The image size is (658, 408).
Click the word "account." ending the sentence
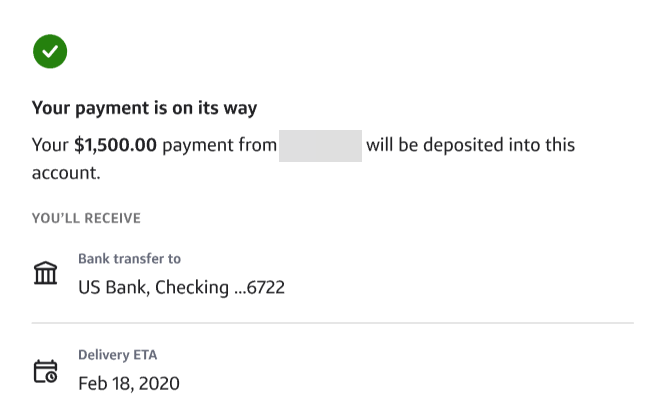click(x=66, y=173)
